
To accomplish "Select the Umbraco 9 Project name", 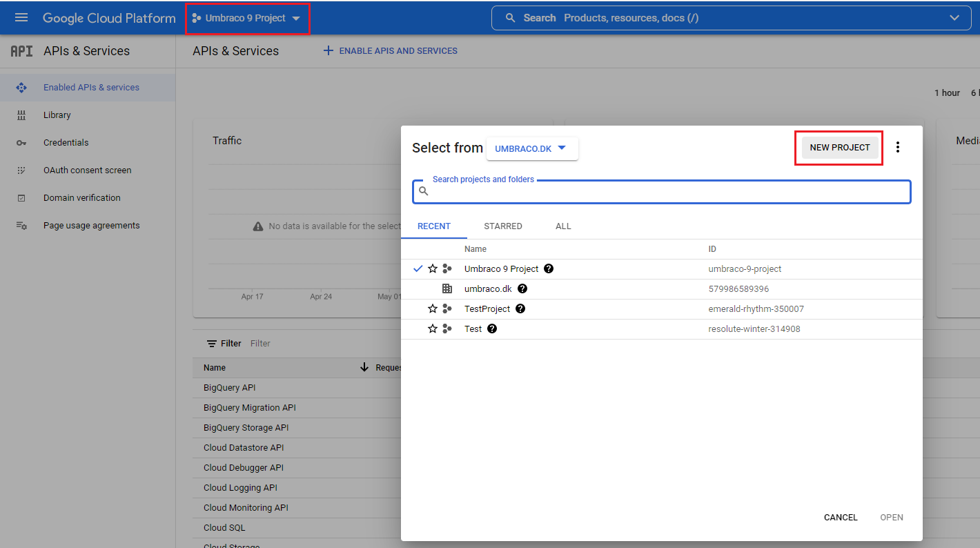I will pyautogui.click(x=501, y=268).
